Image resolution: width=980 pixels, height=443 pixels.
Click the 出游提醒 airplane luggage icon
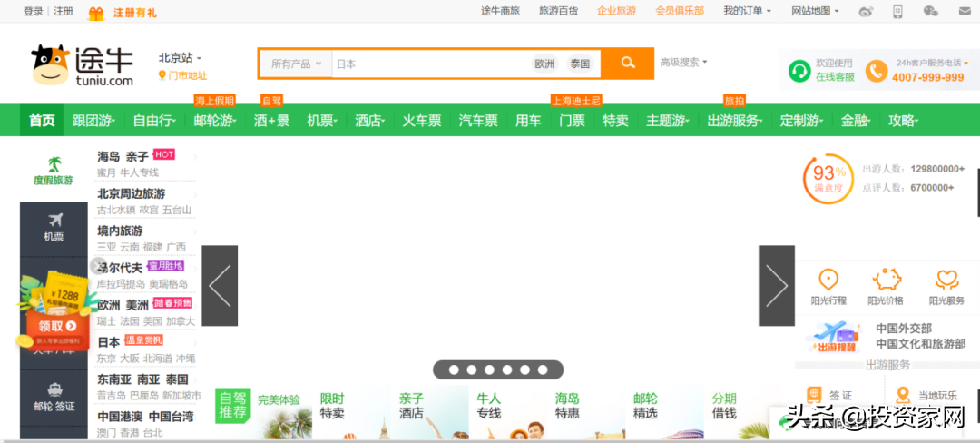click(x=835, y=336)
